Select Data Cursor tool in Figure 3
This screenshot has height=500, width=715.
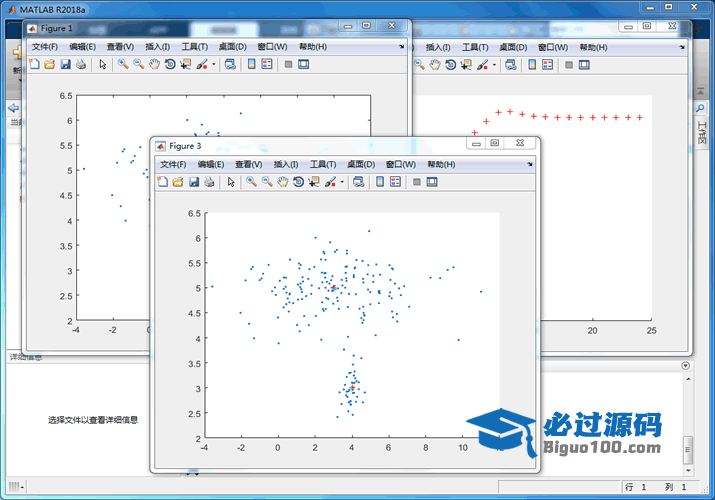coord(314,182)
